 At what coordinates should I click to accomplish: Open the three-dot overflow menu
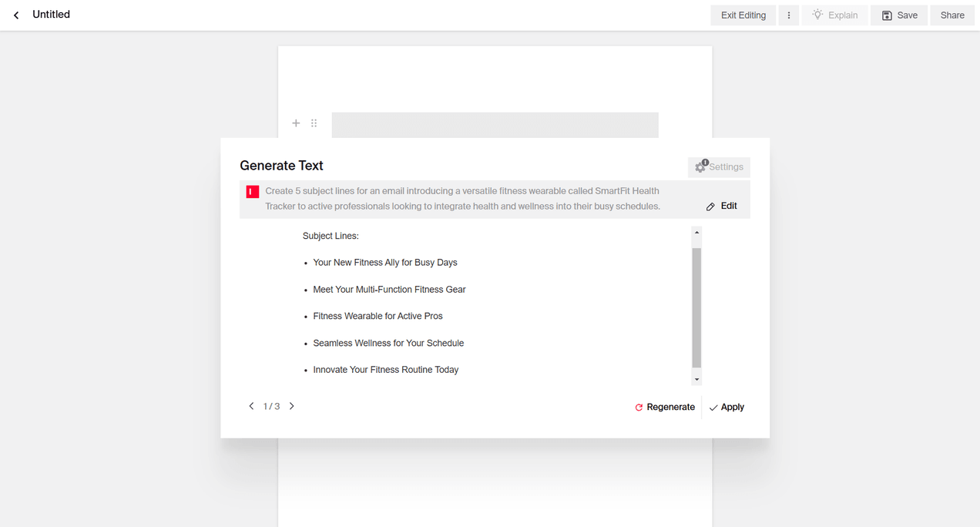pyautogui.click(x=788, y=15)
